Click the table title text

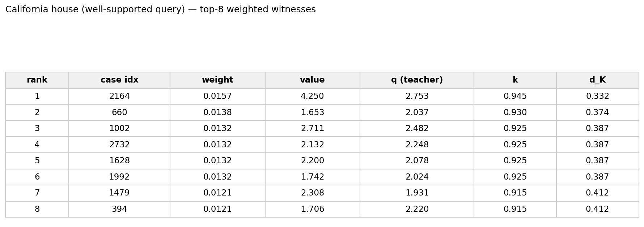(161, 10)
